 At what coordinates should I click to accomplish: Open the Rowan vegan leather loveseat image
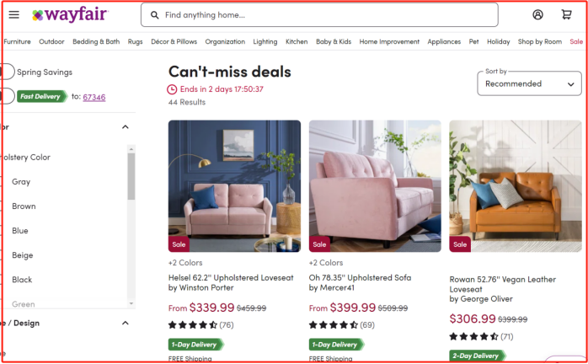coord(515,185)
